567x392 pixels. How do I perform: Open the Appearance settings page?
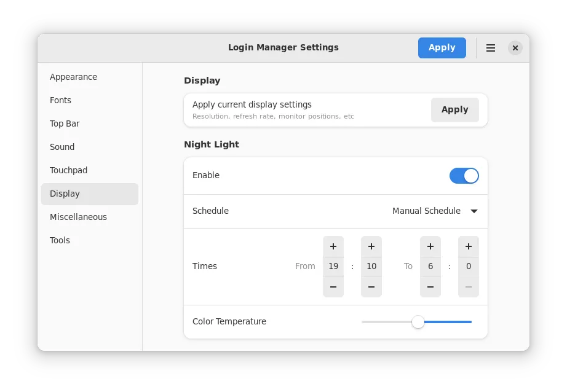coord(74,77)
